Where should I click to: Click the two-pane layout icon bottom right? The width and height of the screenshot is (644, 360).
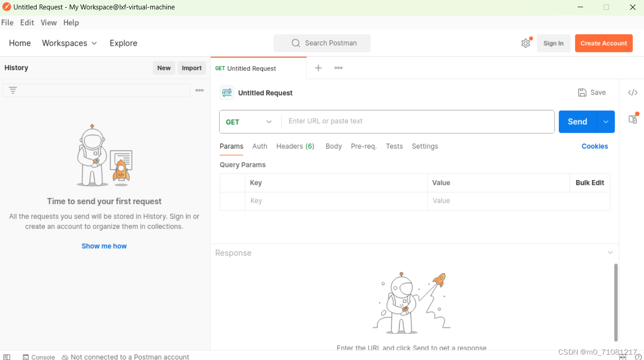click(x=622, y=357)
